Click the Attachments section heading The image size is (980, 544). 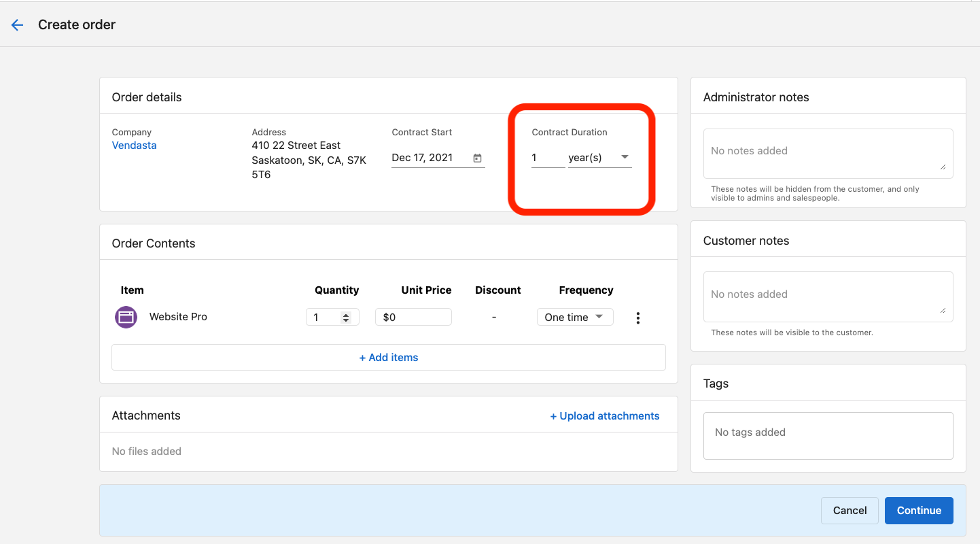point(146,415)
